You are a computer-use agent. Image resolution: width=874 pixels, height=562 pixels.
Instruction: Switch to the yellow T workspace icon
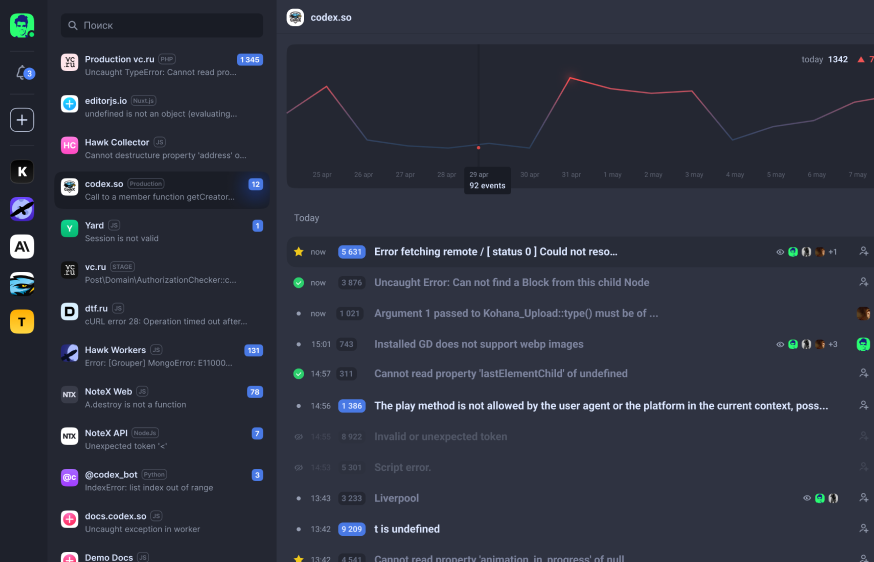(22, 321)
